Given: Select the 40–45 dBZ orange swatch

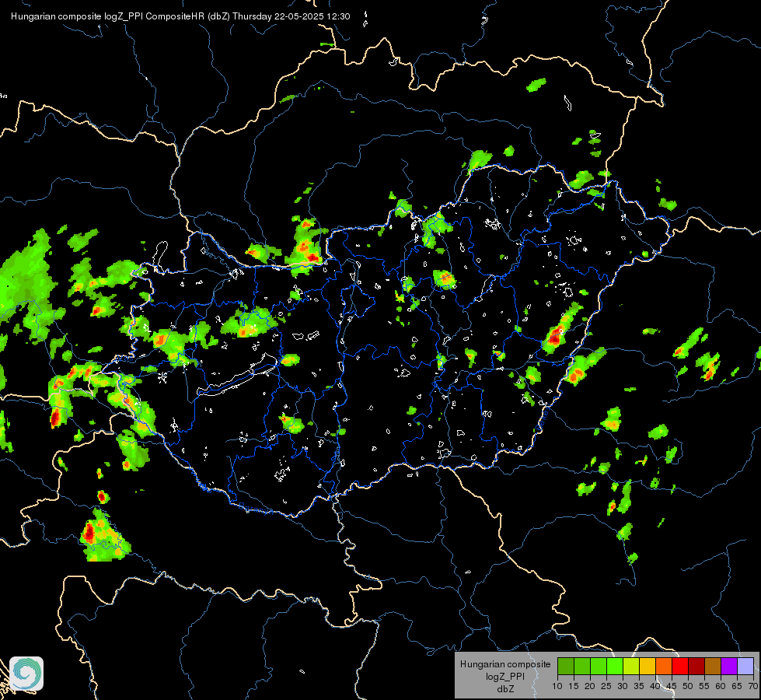Looking at the screenshot, I should click(664, 666).
